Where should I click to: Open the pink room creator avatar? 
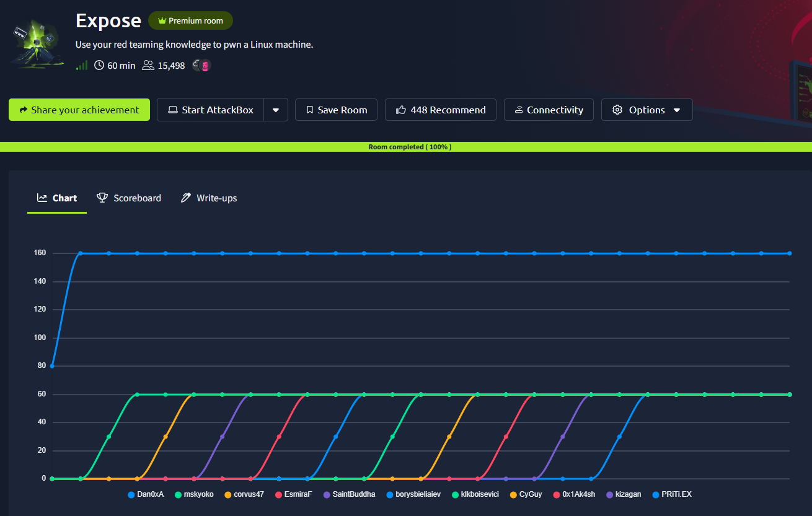tap(205, 65)
